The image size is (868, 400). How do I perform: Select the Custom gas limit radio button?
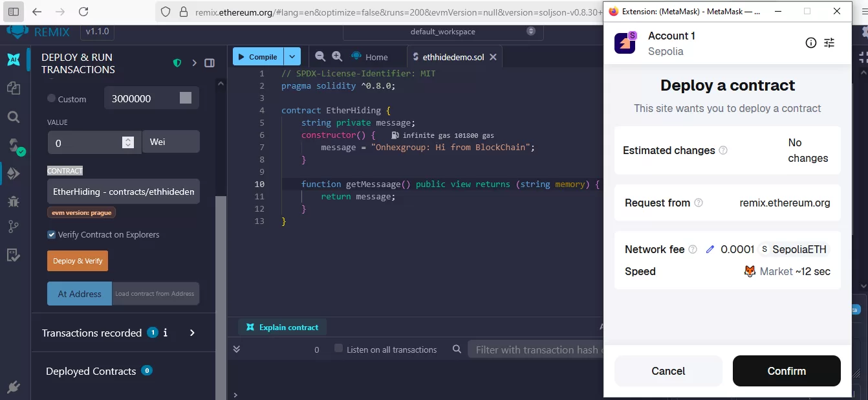[x=52, y=98]
